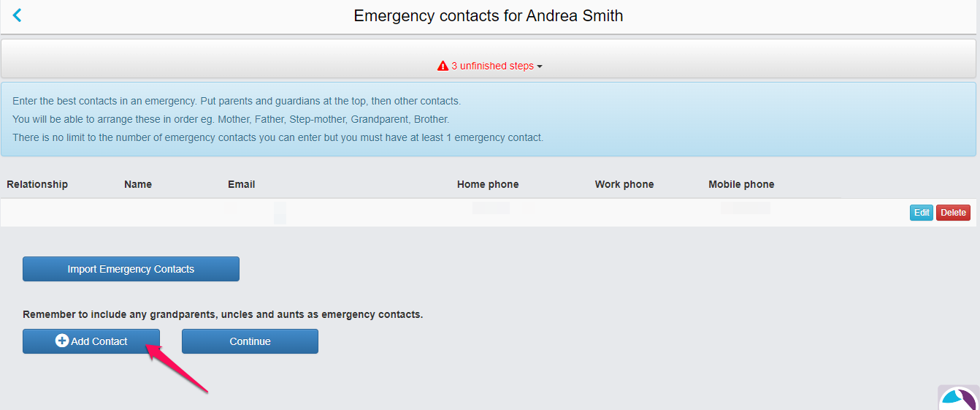980x410 pixels.
Task: Select the Mobile phone column header
Action: tap(741, 184)
